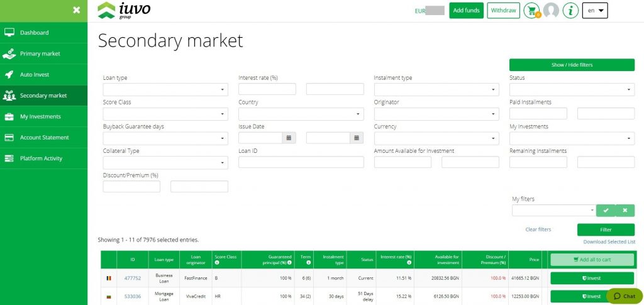Click the iuvo group logo
The height and width of the screenshot is (305, 644).
(x=124, y=11)
